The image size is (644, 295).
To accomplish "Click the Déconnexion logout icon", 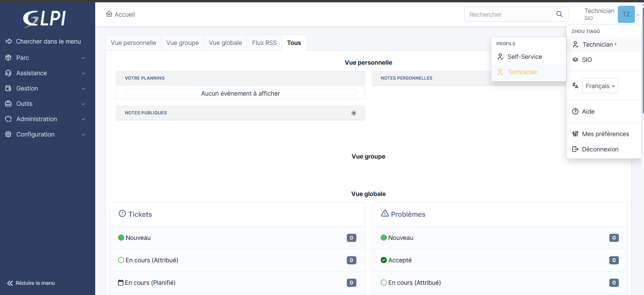I will 575,149.
